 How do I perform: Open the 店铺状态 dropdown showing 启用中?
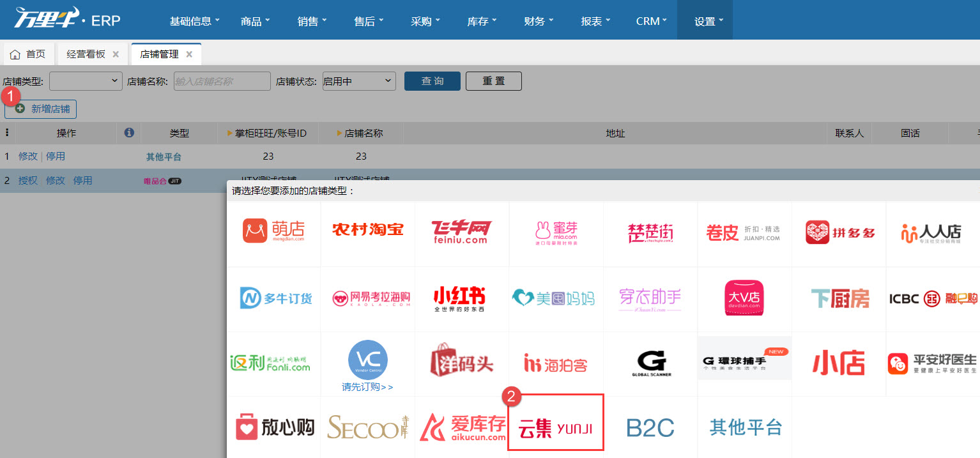(x=358, y=80)
